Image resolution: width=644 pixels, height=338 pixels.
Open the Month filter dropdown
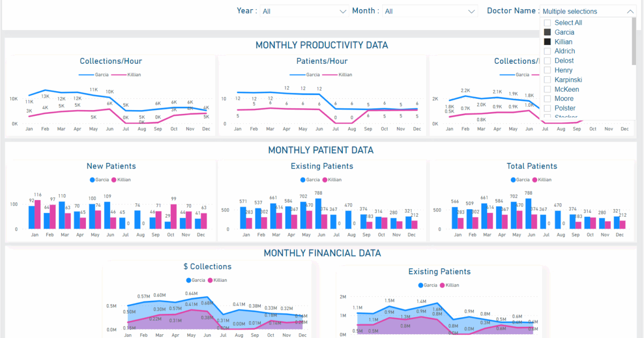click(472, 11)
